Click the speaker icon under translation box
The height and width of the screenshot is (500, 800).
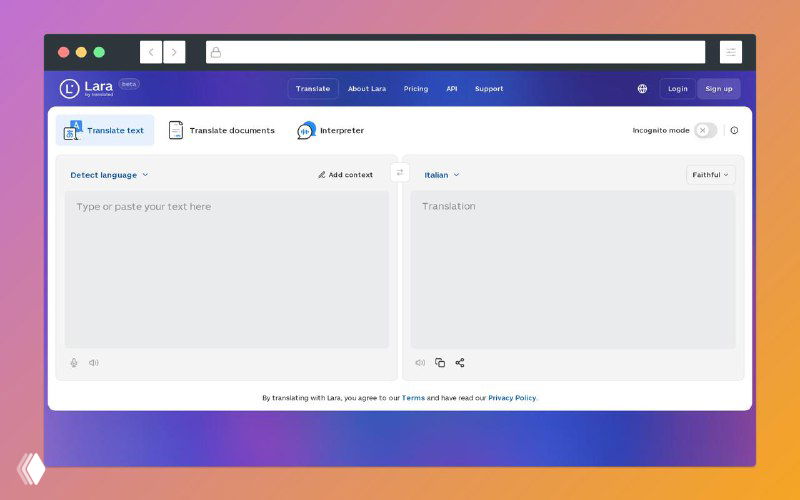coord(420,363)
